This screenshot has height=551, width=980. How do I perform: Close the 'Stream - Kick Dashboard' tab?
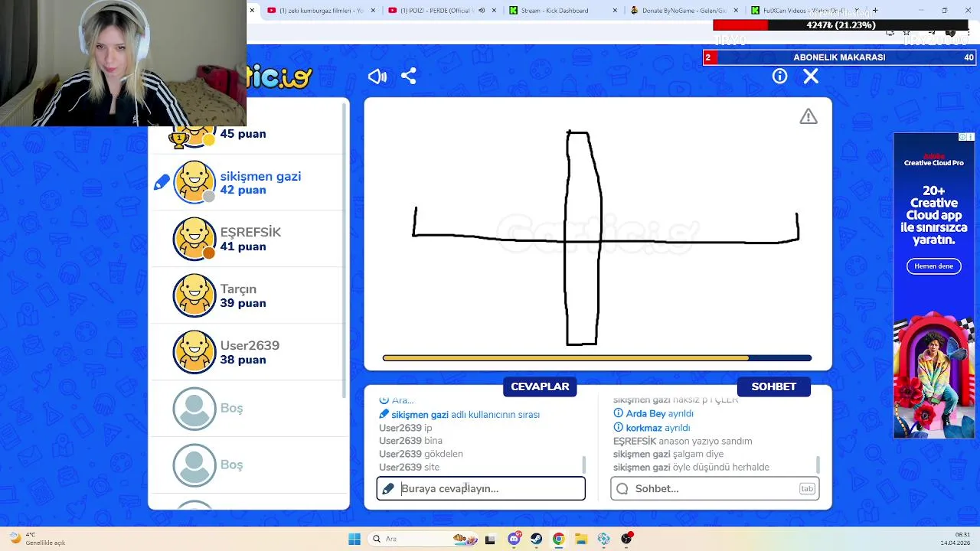[616, 11]
